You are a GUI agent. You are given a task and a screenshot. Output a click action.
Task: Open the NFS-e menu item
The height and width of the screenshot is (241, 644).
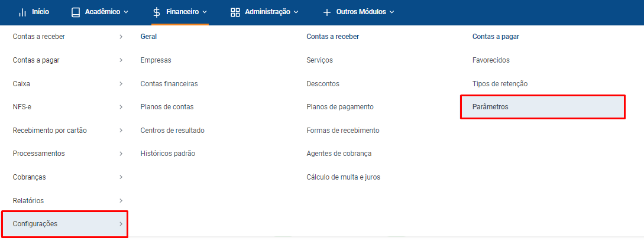(x=65, y=107)
